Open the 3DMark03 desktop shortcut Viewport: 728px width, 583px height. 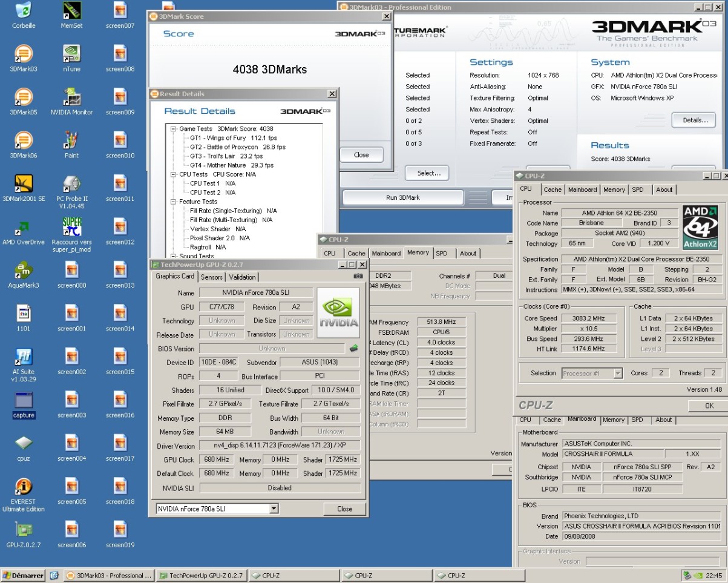click(24, 54)
